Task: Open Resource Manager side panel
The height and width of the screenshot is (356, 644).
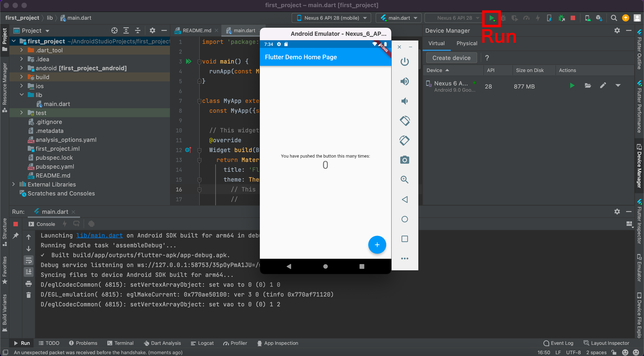Action: click(4, 87)
